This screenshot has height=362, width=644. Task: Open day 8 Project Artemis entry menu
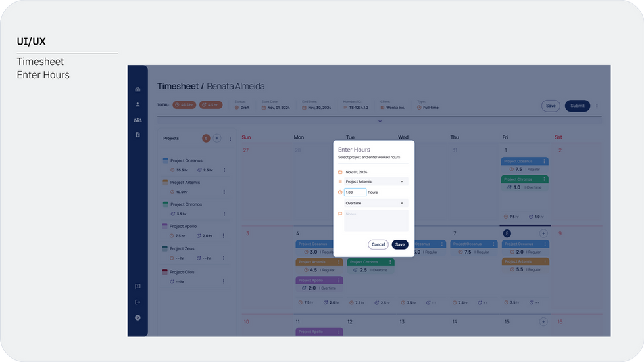545,261
